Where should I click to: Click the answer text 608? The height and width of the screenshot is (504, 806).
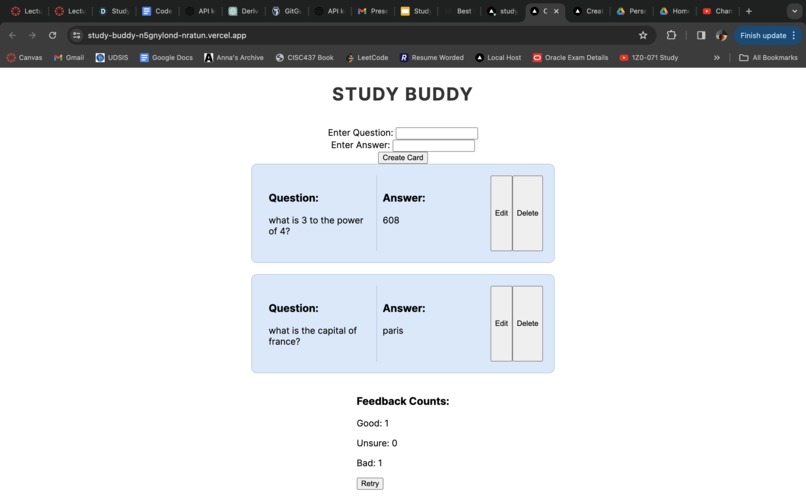(391, 220)
